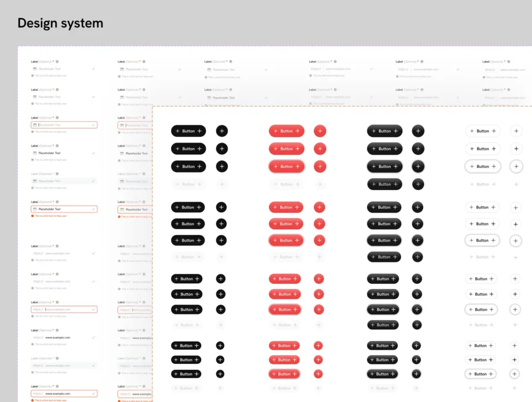Click the topmost flat black Button pill in the leftmost column
Screen dimensions: 532x402
(188, 131)
